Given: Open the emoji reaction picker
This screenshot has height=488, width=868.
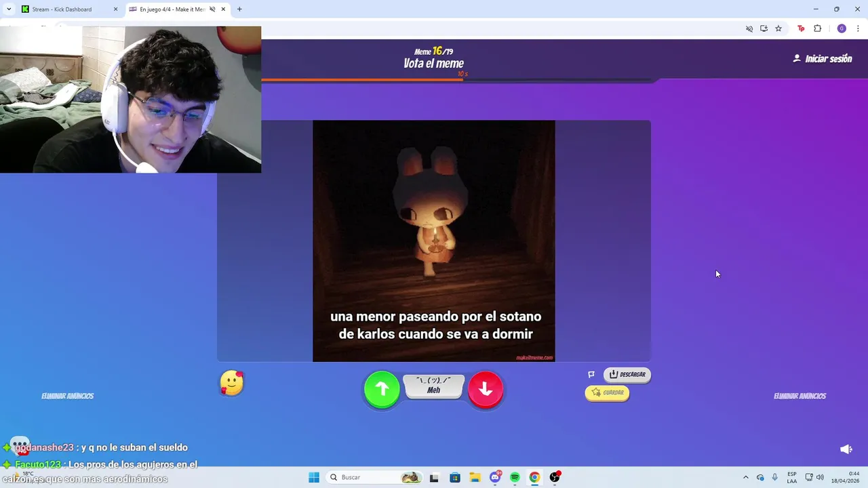Looking at the screenshot, I should [232, 383].
